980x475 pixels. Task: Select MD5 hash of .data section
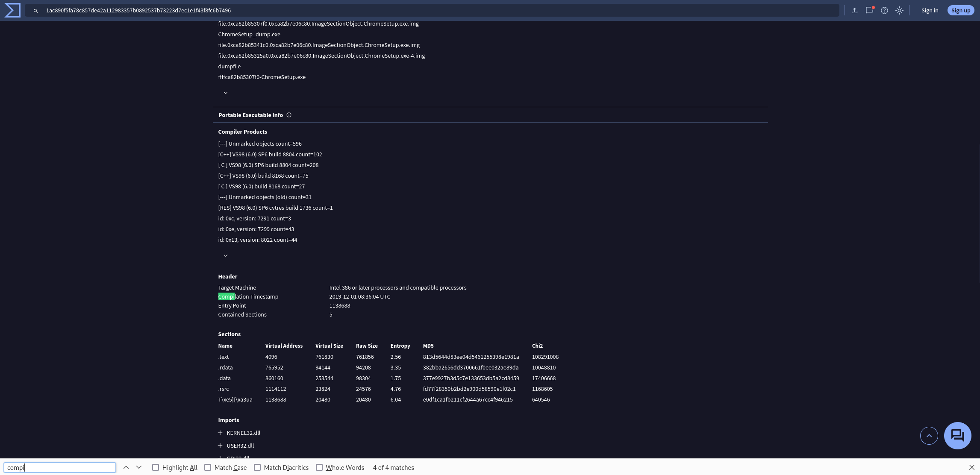click(471, 378)
